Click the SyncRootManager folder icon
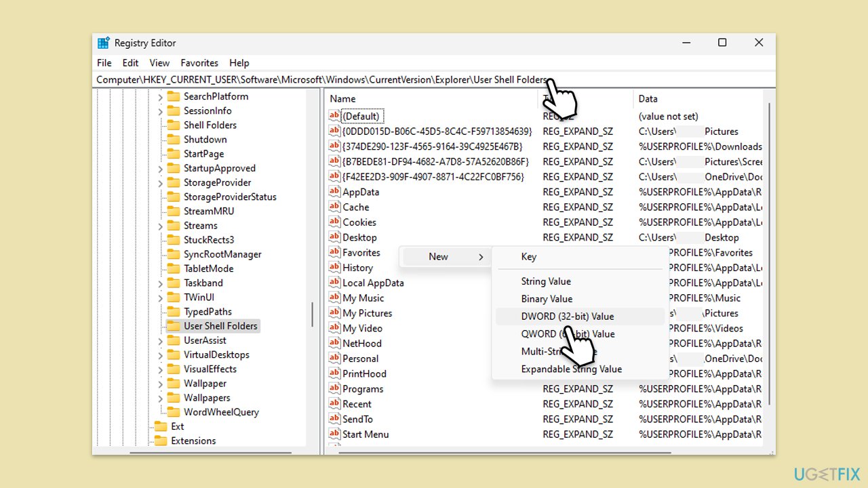The height and width of the screenshot is (488, 868). pos(173,254)
